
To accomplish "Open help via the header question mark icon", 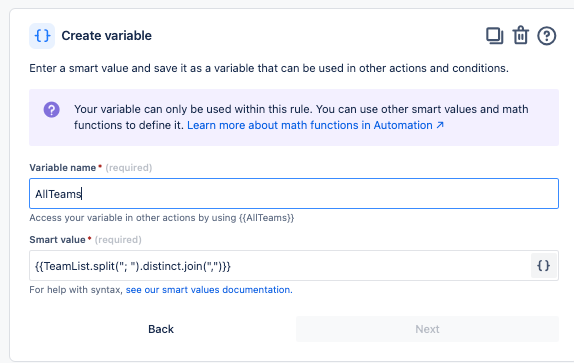I will pyautogui.click(x=547, y=36).
